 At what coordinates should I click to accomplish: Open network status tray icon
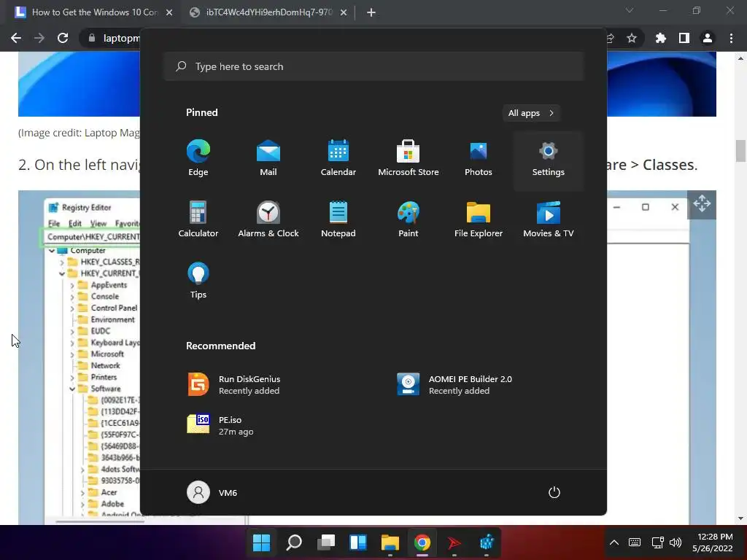point(657,542)
